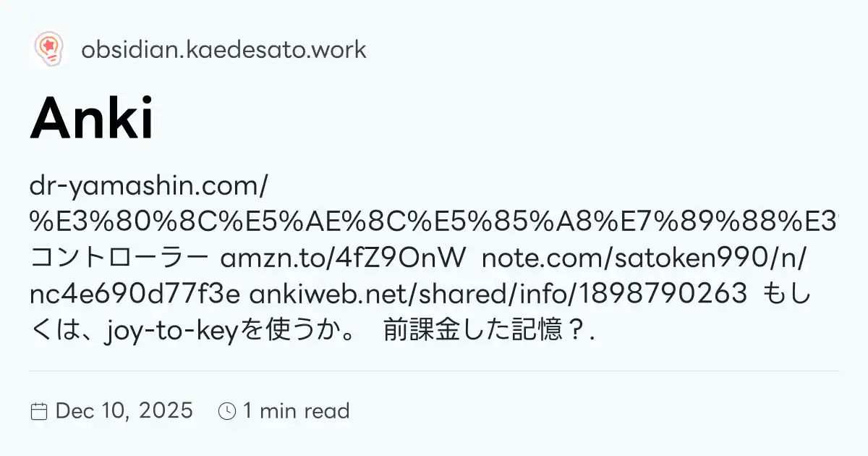
Task: Click the 1 min read label
Action: click(297, 411)
